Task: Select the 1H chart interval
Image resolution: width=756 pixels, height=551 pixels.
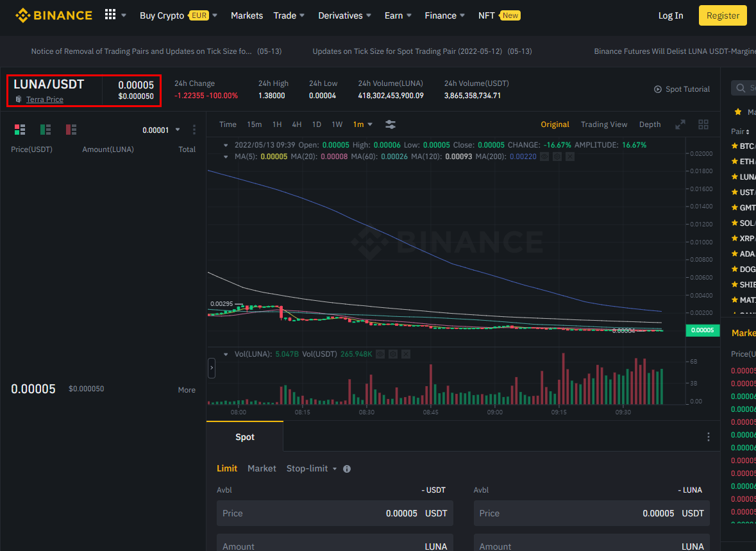Action: (277, 124)
